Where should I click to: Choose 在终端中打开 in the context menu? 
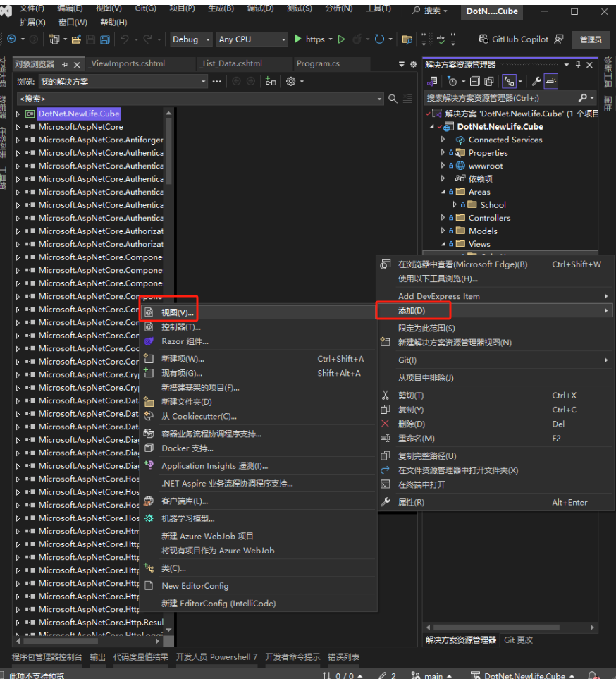(495, 484)
